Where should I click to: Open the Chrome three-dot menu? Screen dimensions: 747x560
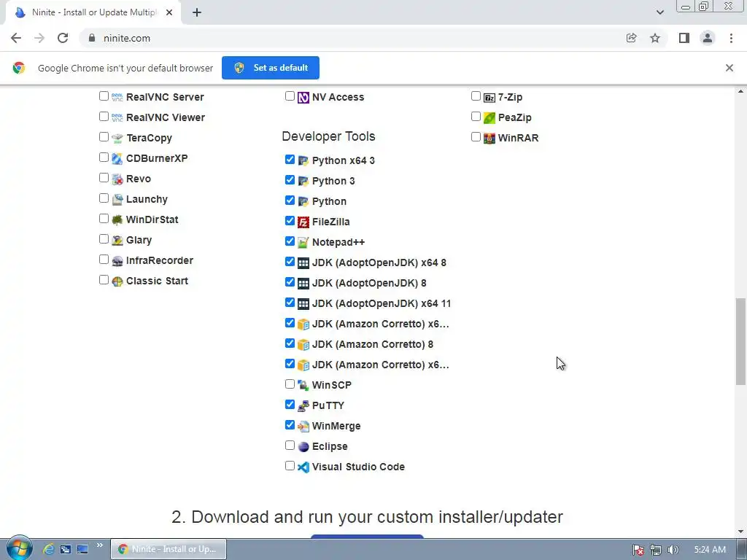coord(731,38)
